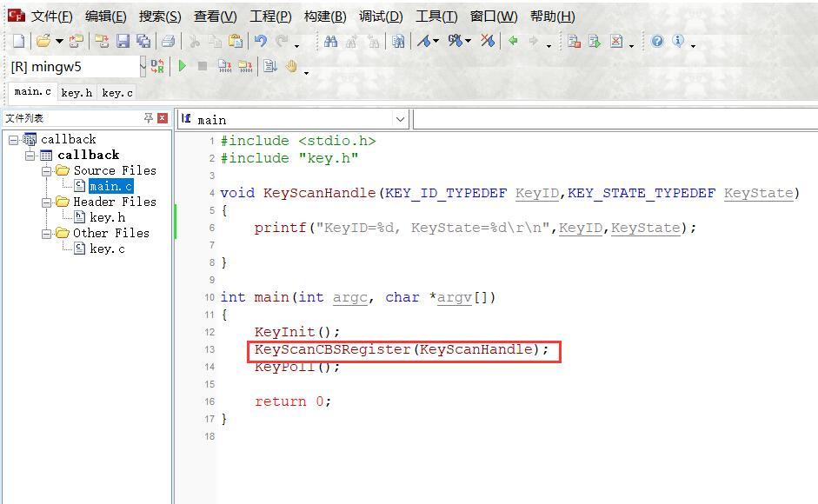Collapse the Source Files folder
The width and height of the screenshot is (818, 504).
click(46, 170)
